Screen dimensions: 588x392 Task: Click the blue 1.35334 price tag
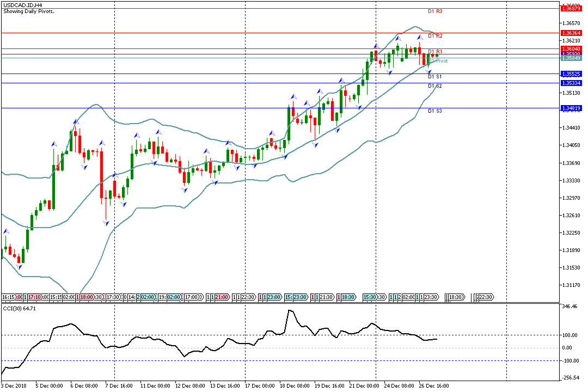click(571, 83)
